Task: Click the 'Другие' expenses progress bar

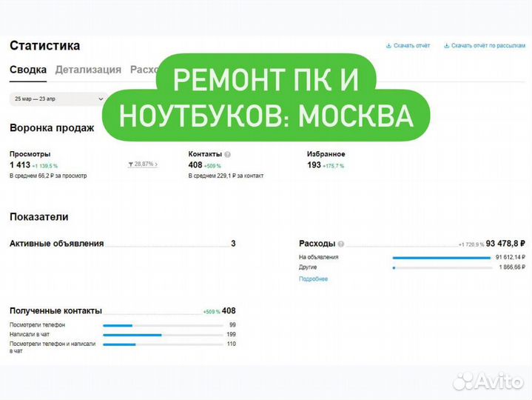Action: click(442, 268)
